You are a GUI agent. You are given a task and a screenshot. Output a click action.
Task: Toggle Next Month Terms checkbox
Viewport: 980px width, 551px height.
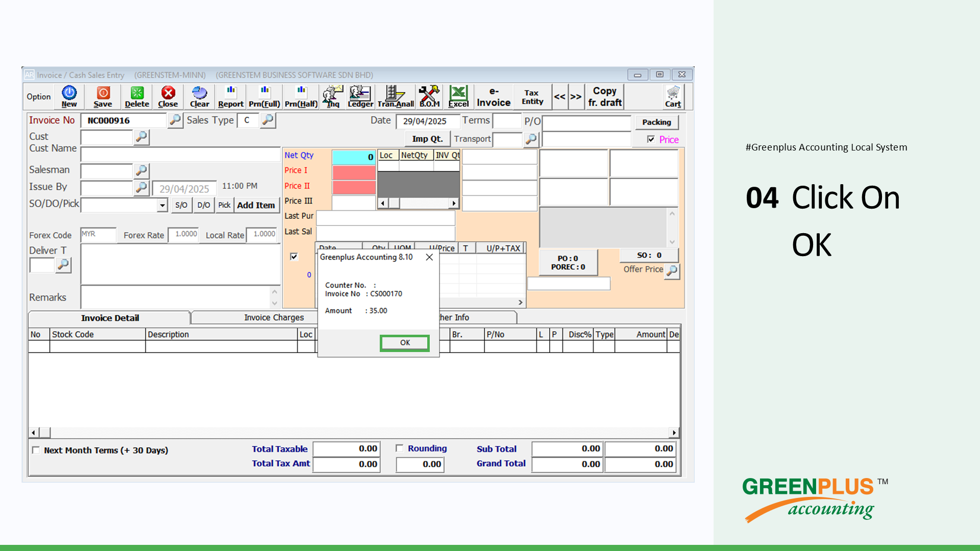pyautogui.click(x=36, y=450)
